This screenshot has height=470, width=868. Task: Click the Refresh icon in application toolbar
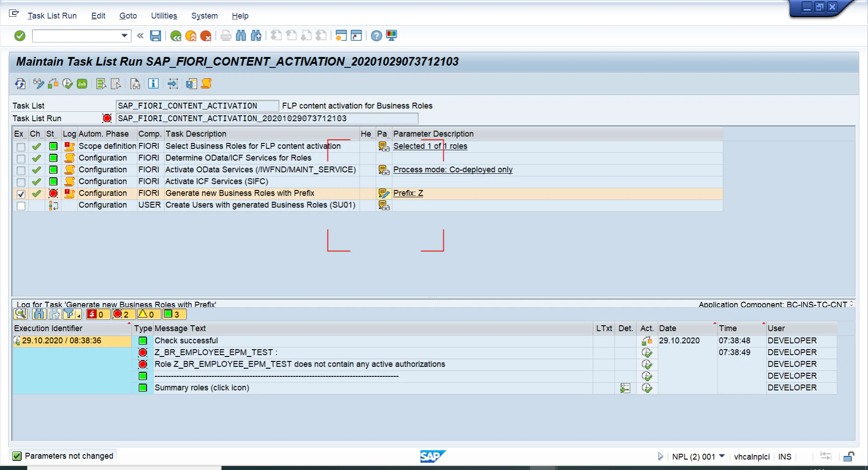20,84
